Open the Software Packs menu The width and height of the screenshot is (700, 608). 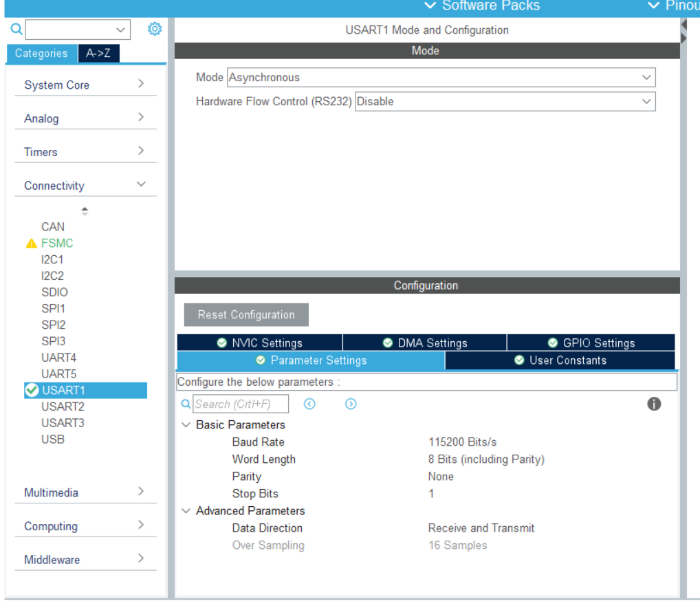pos(482,6)
